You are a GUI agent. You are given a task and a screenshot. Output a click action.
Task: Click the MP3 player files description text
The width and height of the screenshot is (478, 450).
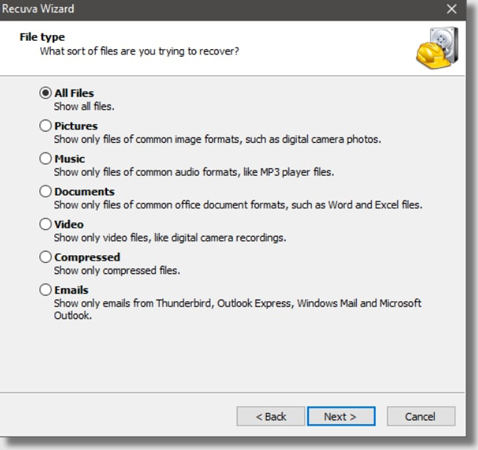point(194,172)
